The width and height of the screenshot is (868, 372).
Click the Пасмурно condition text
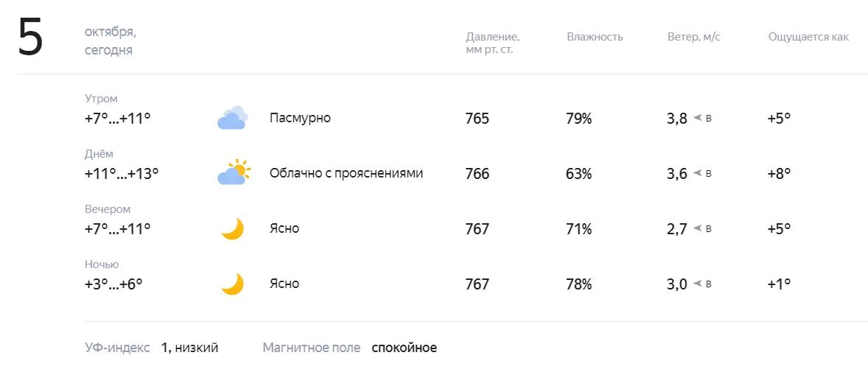tap(300, 118)
